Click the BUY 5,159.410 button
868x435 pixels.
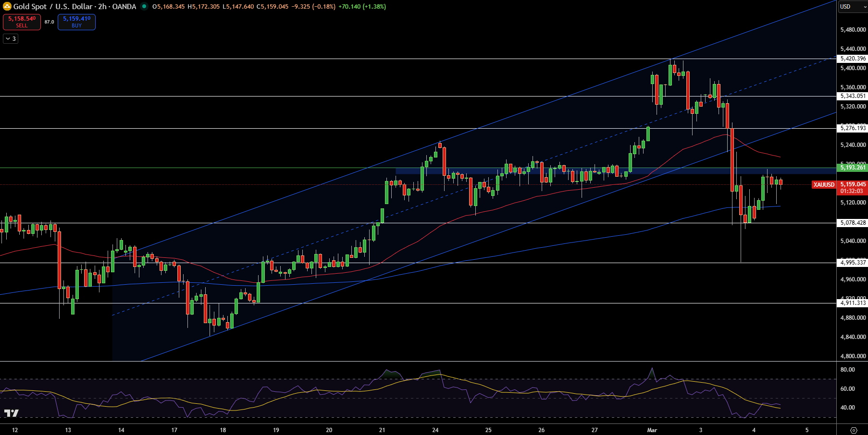77,22
